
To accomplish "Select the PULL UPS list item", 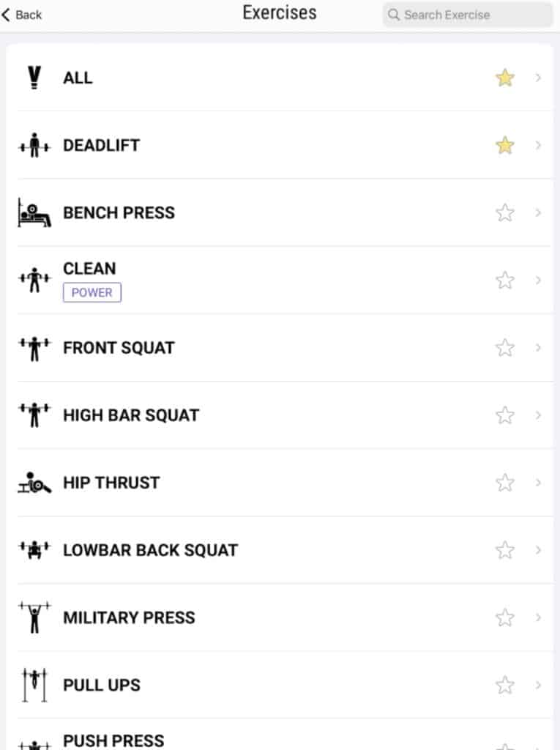I will (x=102, y=685).
